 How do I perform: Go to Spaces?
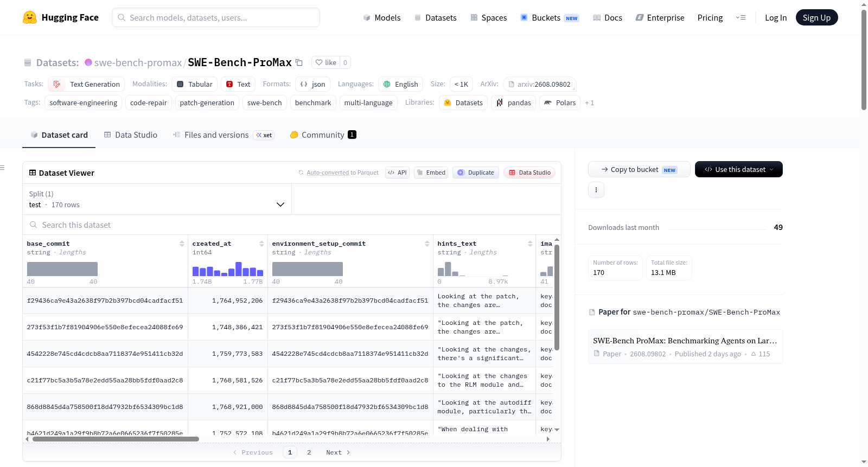pos(488,18)
